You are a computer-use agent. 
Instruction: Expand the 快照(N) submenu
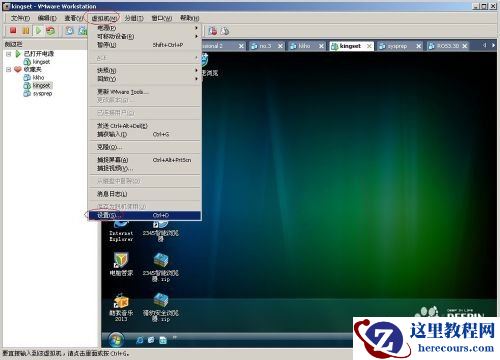pyautogui.click(x=144, y=70)
